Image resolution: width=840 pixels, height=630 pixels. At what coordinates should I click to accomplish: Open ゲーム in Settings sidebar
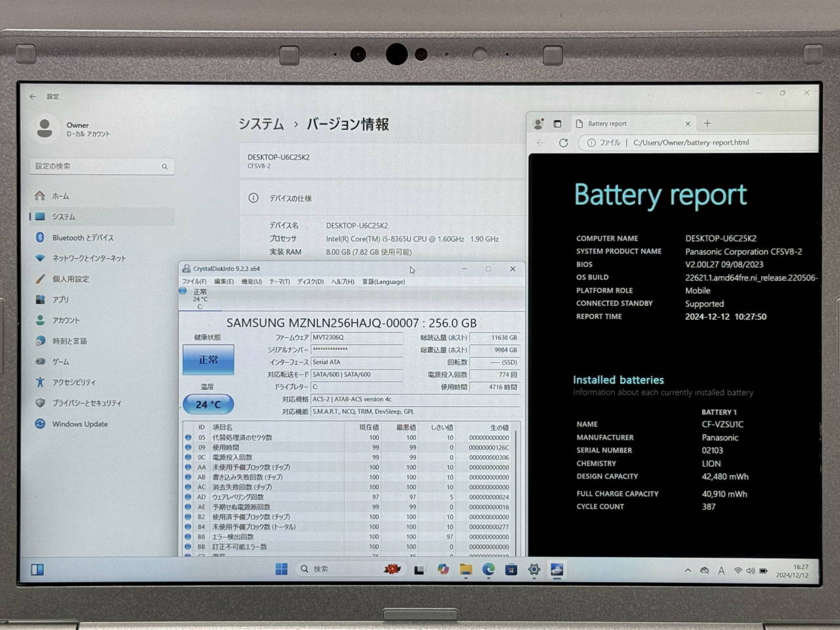point(102,362)
